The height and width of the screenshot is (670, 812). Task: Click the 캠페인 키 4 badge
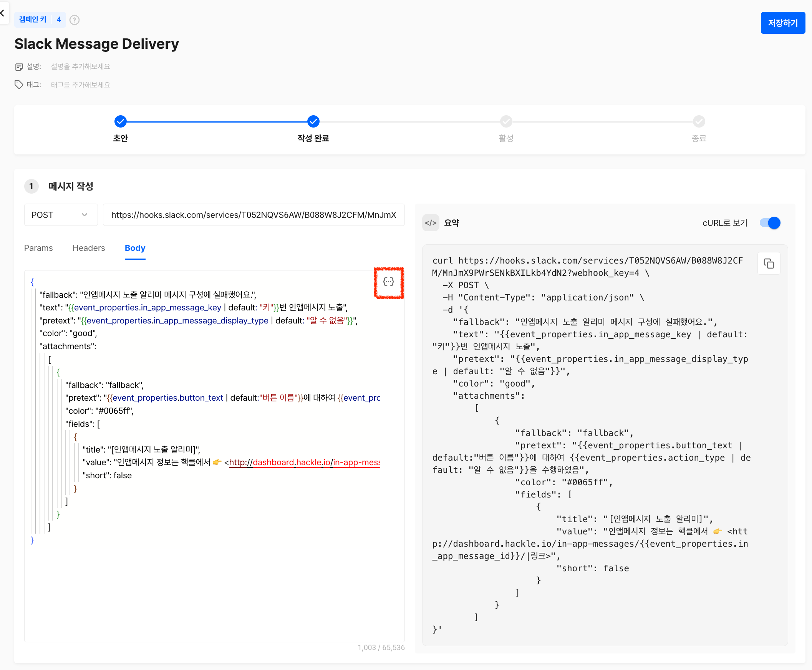pos(40,19)
